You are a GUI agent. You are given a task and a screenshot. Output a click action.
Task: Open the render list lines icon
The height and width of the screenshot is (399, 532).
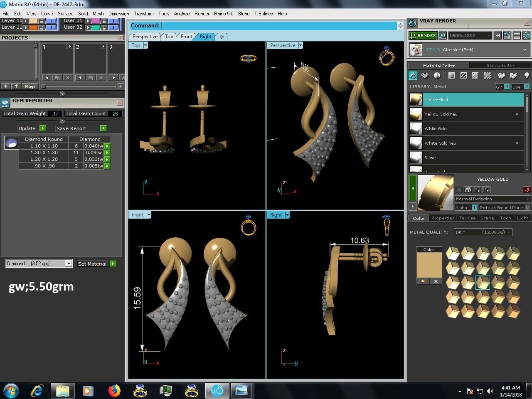[517, 36]
